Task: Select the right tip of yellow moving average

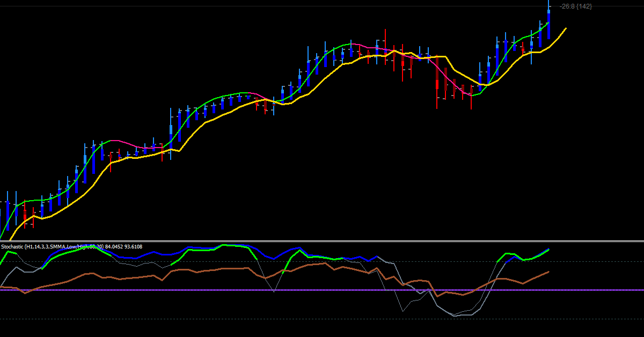Action: coord(566,28)
